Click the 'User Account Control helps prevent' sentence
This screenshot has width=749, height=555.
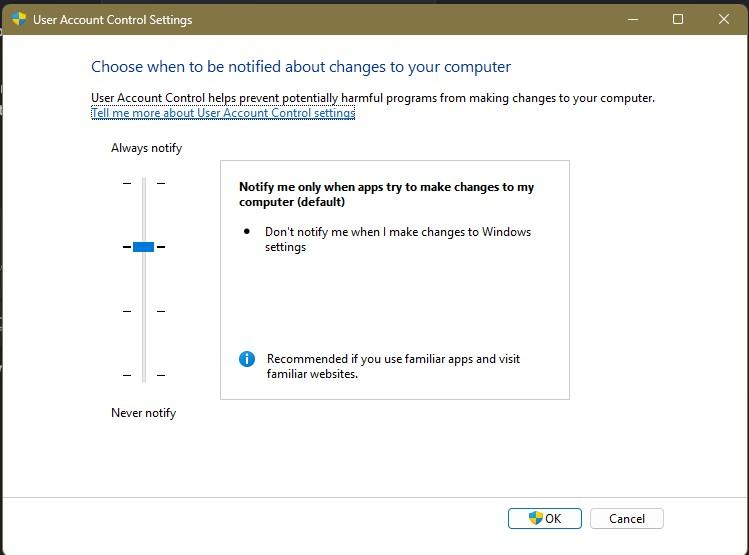373,98
